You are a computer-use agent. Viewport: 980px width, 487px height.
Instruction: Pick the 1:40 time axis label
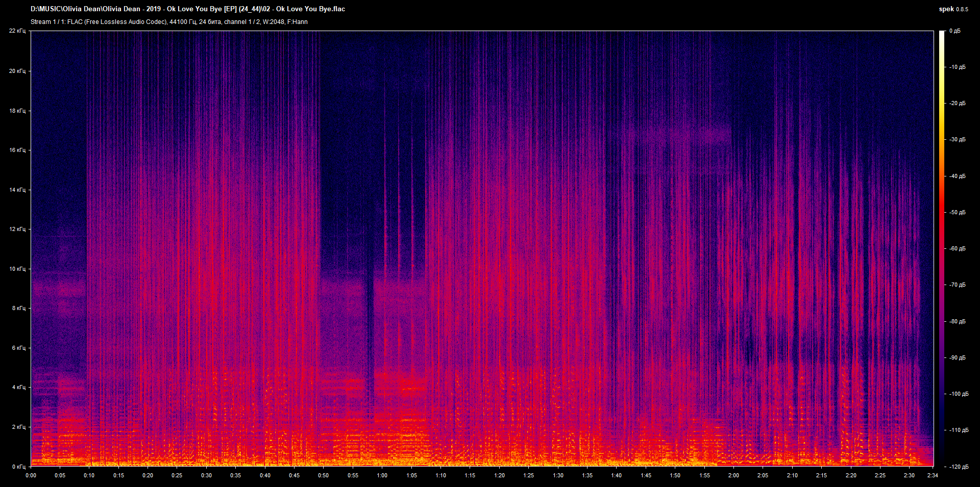(617, 475)
